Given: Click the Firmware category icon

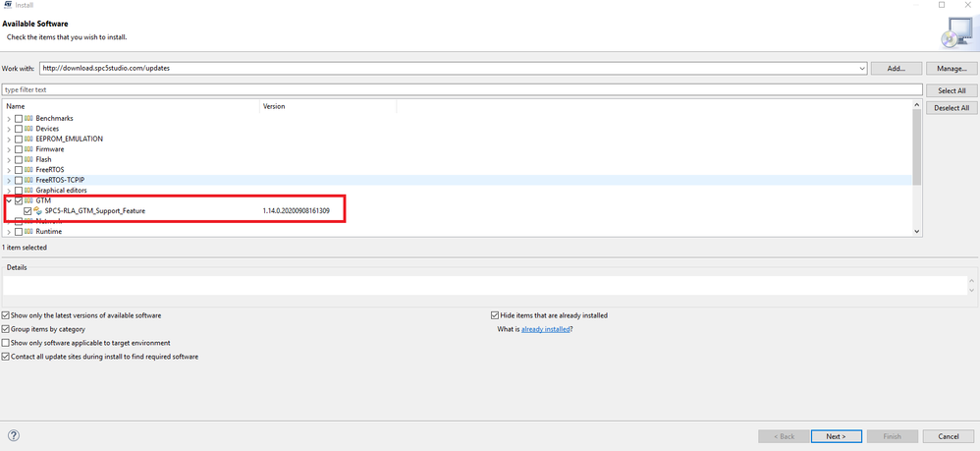Looking at the screenshot, I should (28, 149).
